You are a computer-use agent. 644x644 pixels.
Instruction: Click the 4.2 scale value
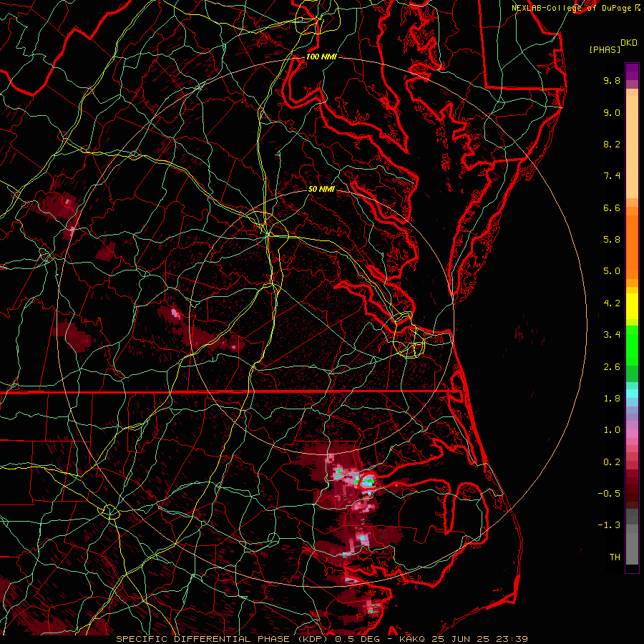[612, 303]
